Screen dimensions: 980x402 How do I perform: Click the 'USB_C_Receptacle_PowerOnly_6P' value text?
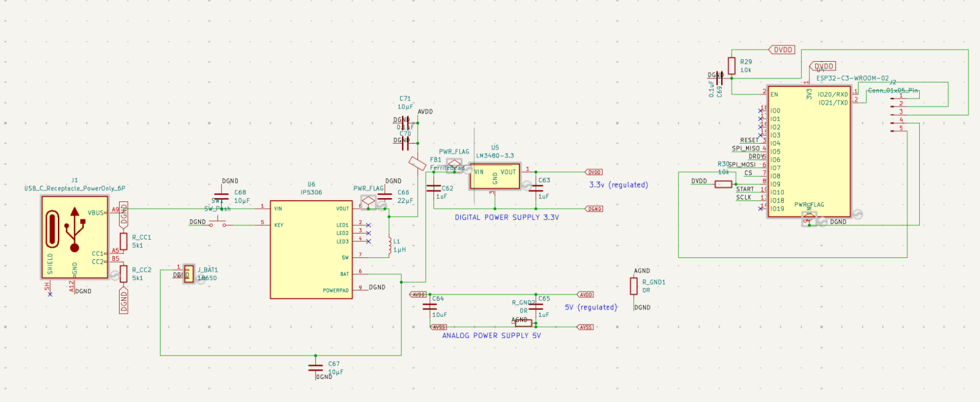75,188
